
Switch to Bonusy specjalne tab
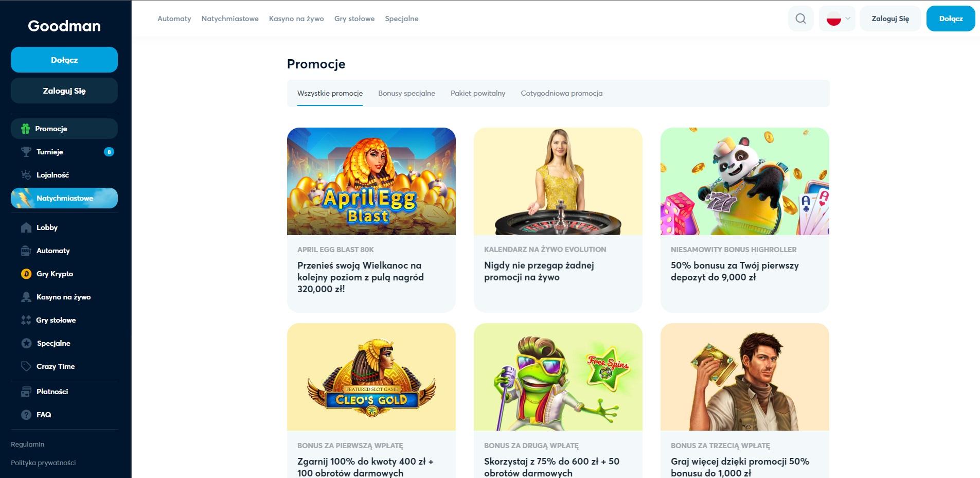pos(406,93)
